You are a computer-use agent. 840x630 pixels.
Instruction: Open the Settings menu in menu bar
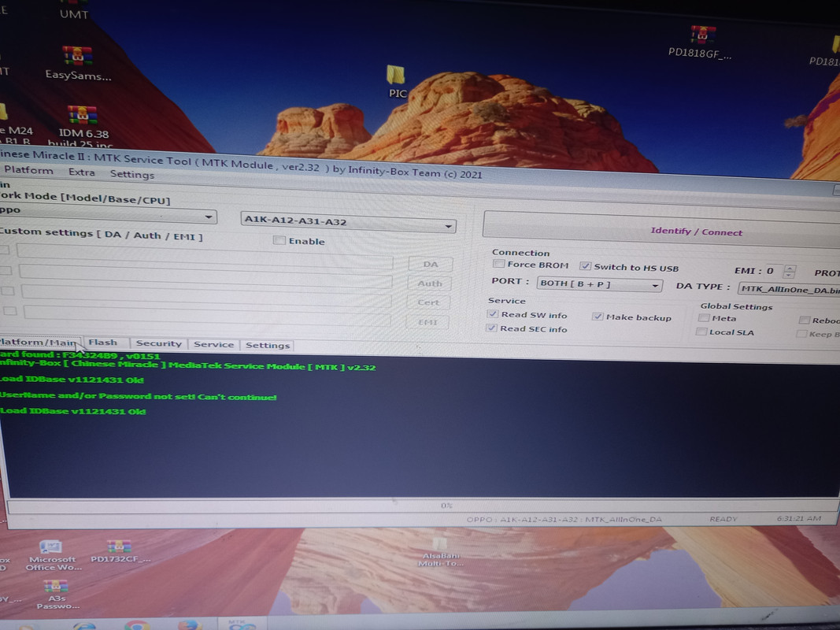[x=131, y=174]
